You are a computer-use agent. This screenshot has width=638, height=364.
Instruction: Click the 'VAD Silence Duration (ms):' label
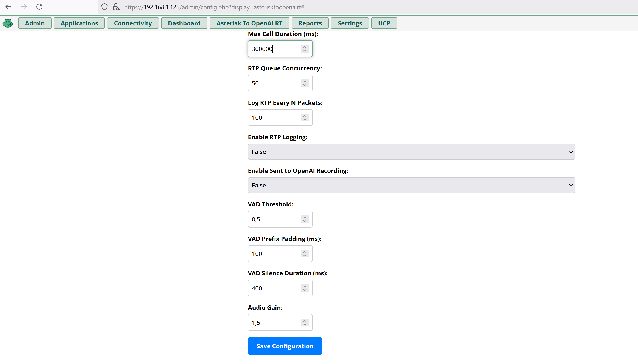(x=288, y=273)
